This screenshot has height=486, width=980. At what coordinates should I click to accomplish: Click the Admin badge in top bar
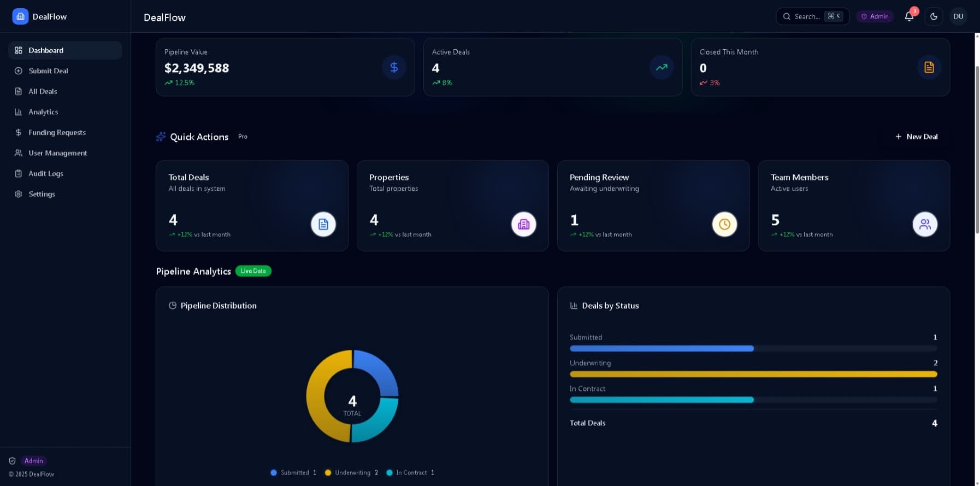875,16
